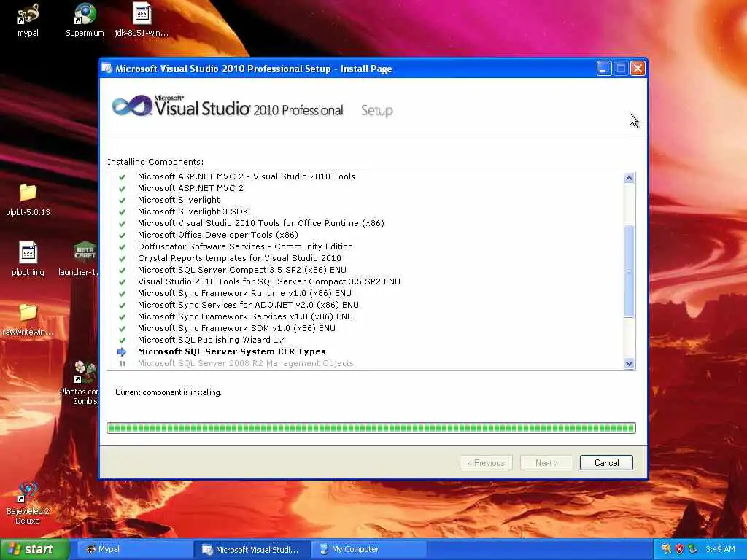Screen dimensions: 747x560
Task: Click the setup window title bar icon
Action: [x=107, y=69]
